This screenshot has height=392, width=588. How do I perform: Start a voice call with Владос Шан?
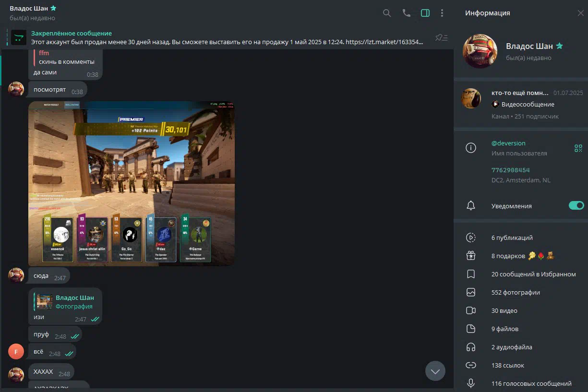406,13
